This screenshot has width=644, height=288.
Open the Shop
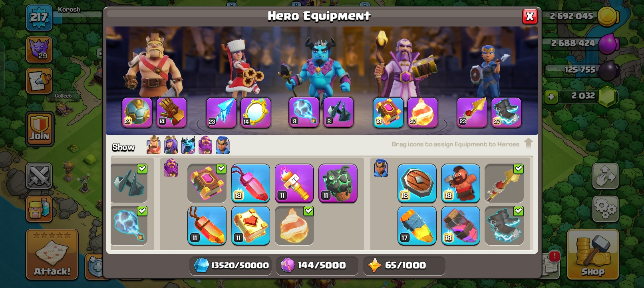click(593, 254)
